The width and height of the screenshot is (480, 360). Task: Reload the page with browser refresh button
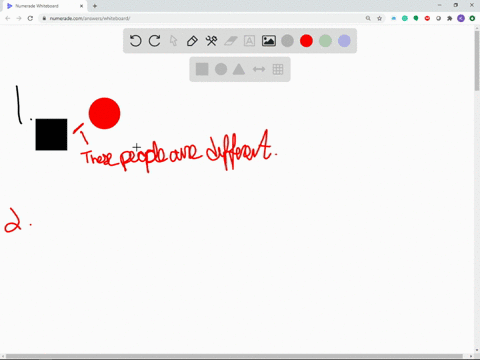(x=30, y=18)
